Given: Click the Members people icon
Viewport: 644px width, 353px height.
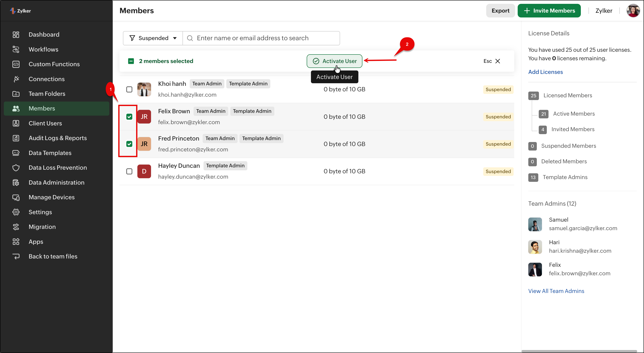Looking at the screenshot, I should (x=16, y=109).
